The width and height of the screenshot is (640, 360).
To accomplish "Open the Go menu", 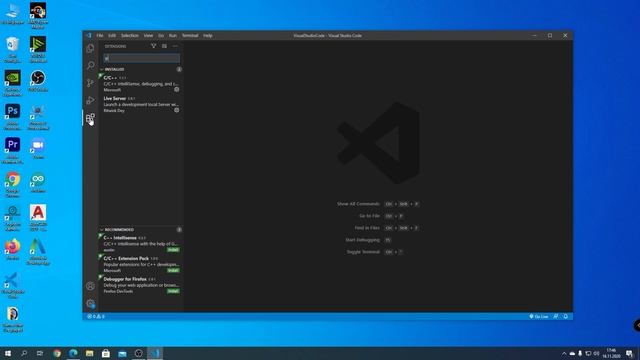I will point(161,36).
